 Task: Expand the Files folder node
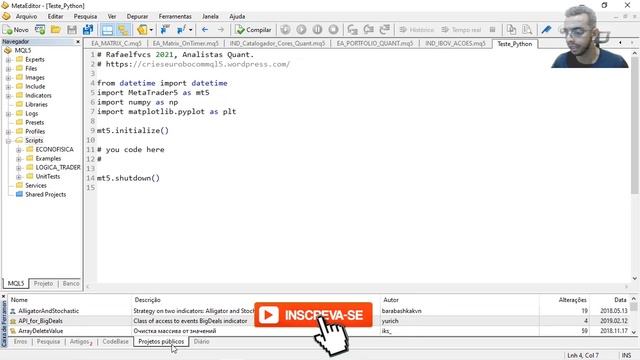click(x=8, y=69)
